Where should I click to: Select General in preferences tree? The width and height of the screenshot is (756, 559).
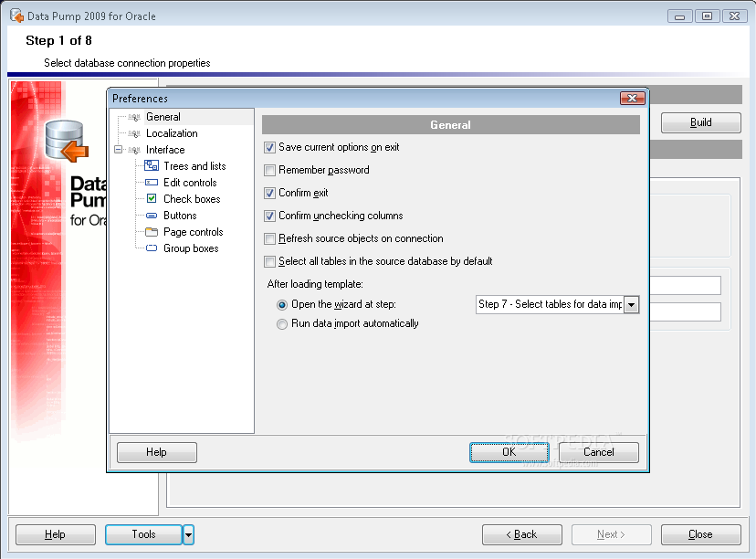coord(163,117)
